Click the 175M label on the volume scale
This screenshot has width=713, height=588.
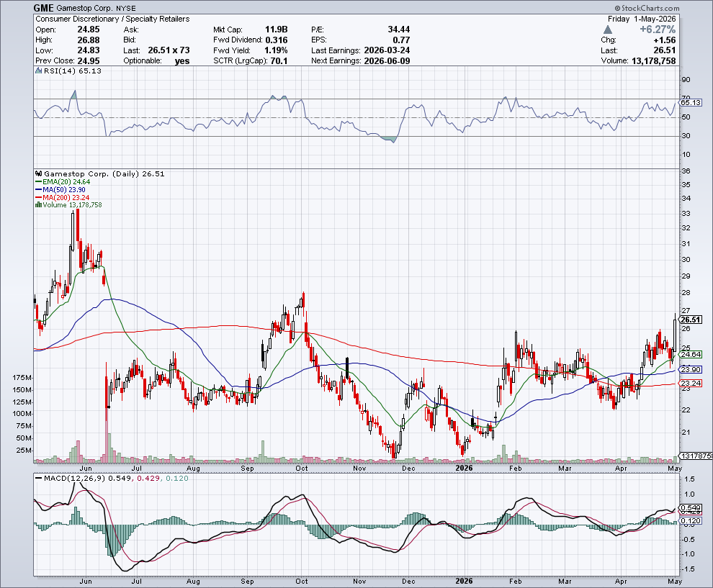click(x=22, y=378)
